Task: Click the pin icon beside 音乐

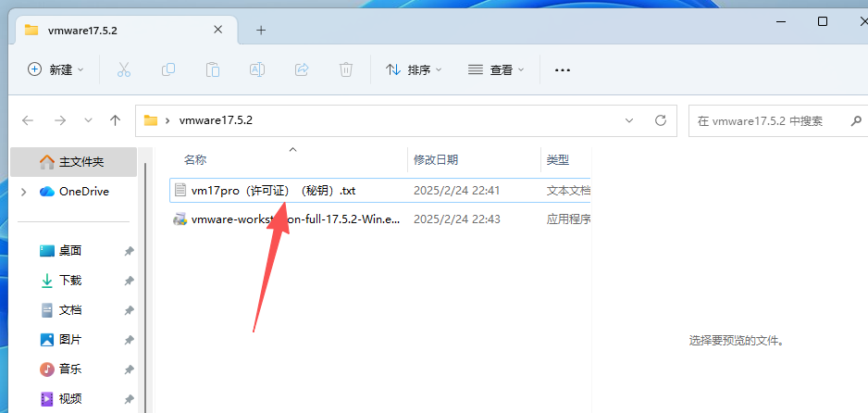Action: 129,369
